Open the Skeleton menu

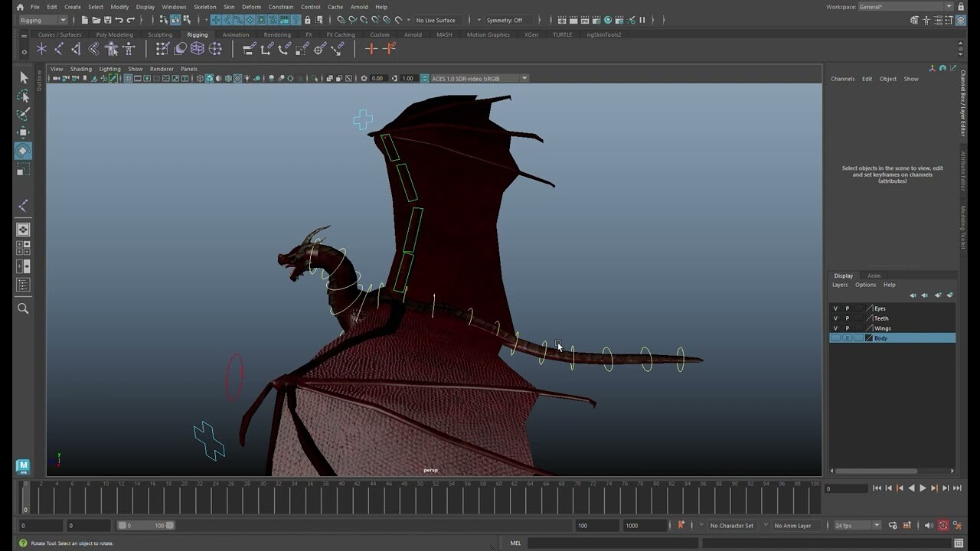coord(204,6)
